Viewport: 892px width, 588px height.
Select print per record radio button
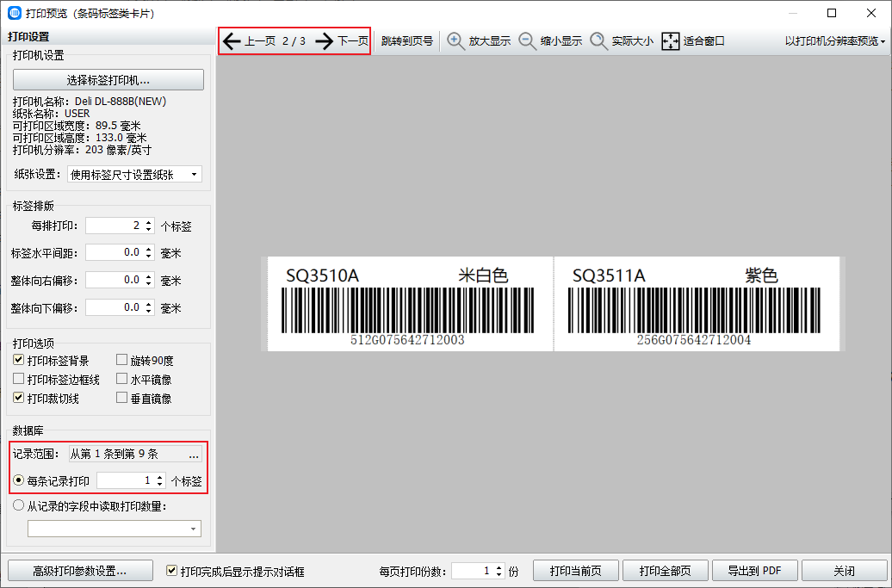(x=19, y=480)
